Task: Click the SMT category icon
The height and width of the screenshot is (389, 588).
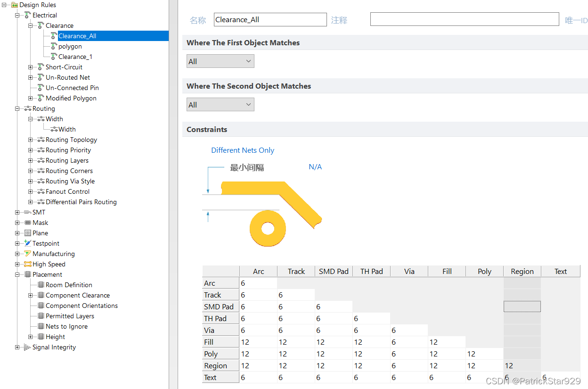Action: [28, 212]
